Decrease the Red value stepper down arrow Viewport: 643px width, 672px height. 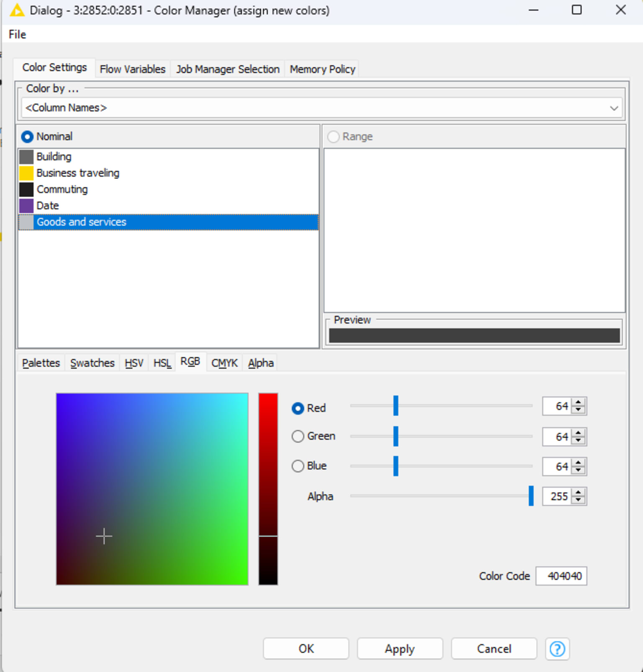(579, 410)
